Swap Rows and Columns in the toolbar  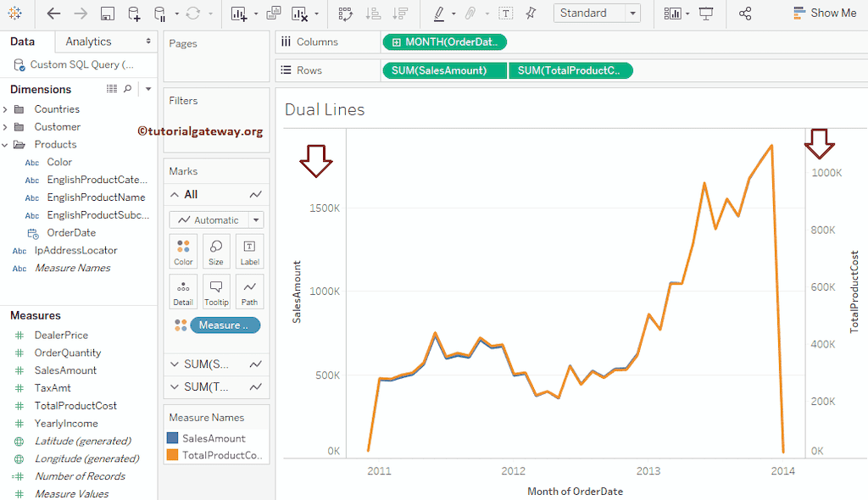point(344,14)
